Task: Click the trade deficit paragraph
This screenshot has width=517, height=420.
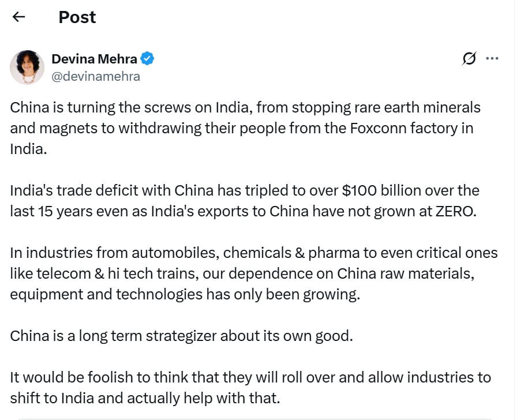Action: pyautogui.click(x=245, y=201)
